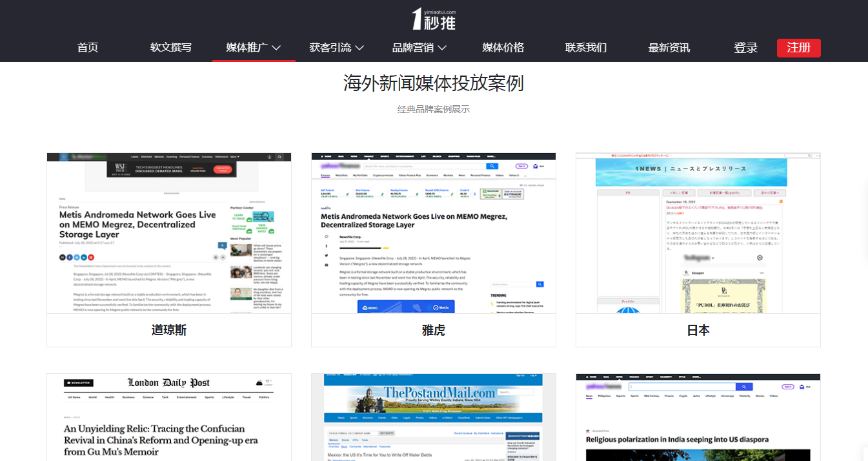
Task: Click the 雅虎 card caption
Action: click(x=434, y=330)
